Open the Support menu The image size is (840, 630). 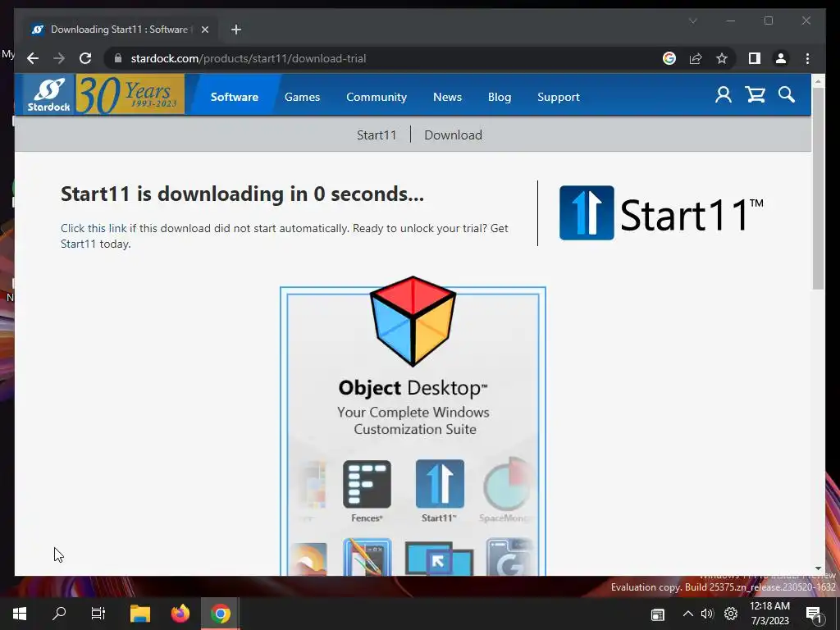(x=558, y=97)
